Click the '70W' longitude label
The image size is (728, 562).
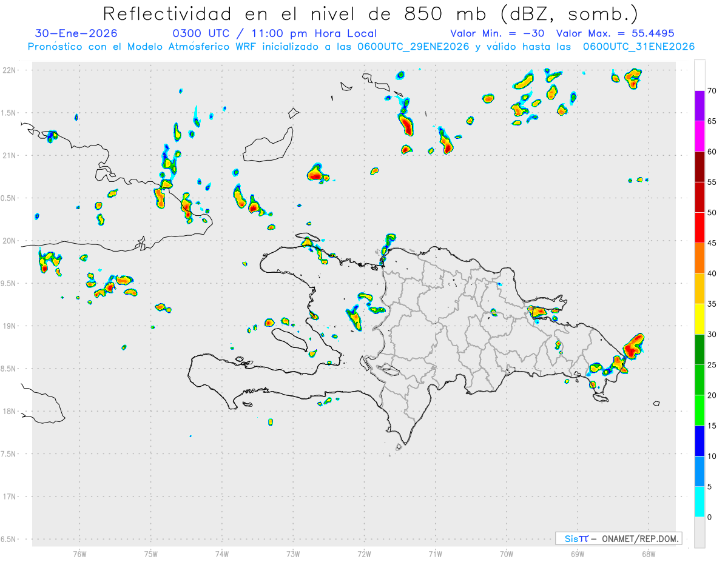click(506, 554)
